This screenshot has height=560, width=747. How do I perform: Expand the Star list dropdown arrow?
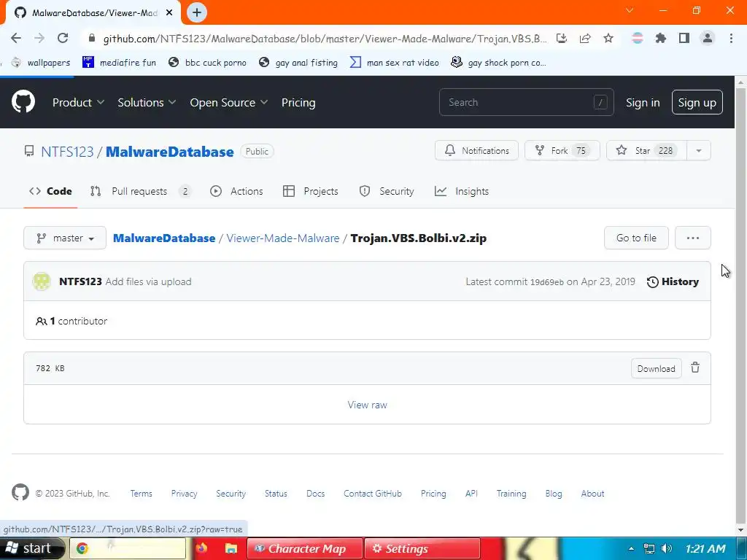(x=699, y=150)
